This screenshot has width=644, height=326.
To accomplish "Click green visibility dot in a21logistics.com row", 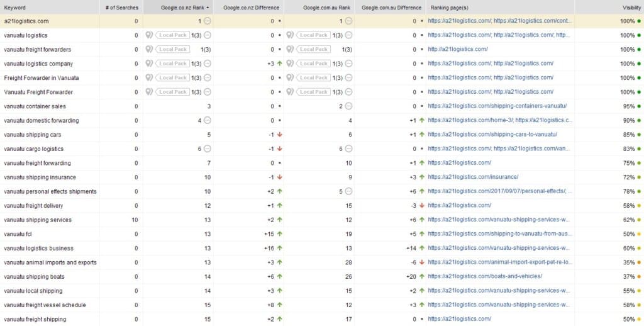I will coord(639,21).
